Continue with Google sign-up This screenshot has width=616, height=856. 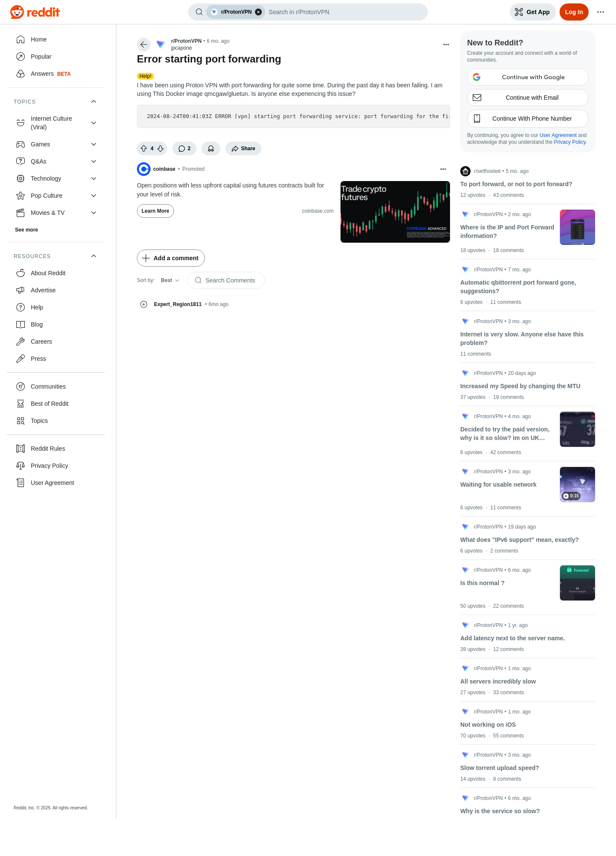pyautogui.click(x=528, y=77)
